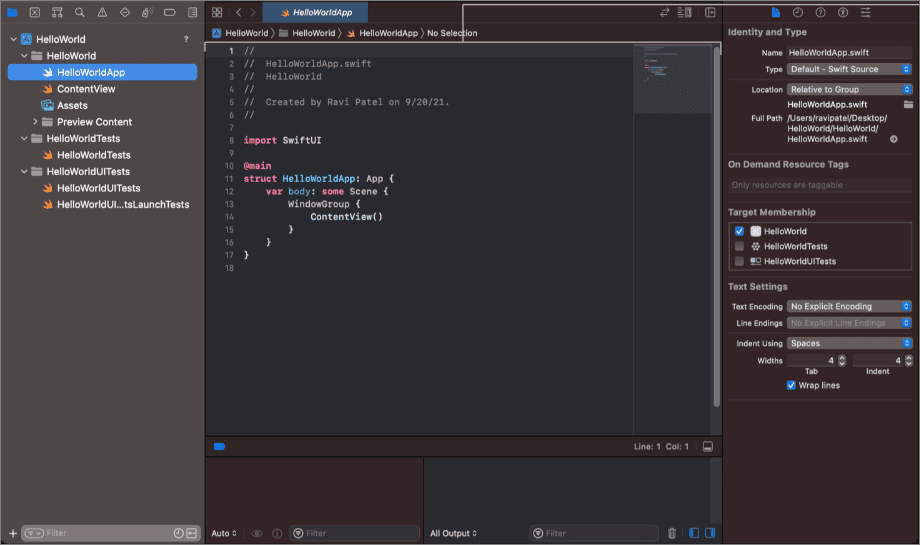Disable the Wrap lines checkbox

pos(791,385)
